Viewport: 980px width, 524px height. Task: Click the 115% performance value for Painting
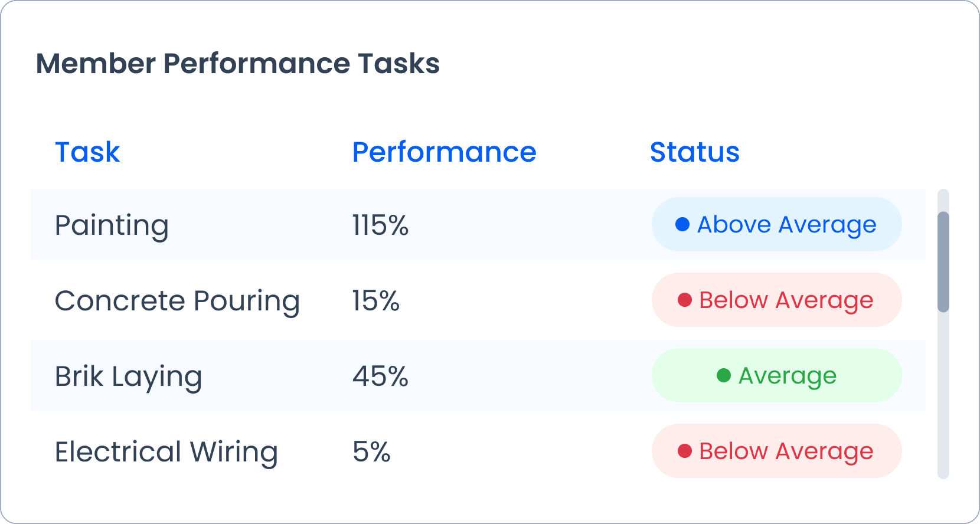pos(380,225)
